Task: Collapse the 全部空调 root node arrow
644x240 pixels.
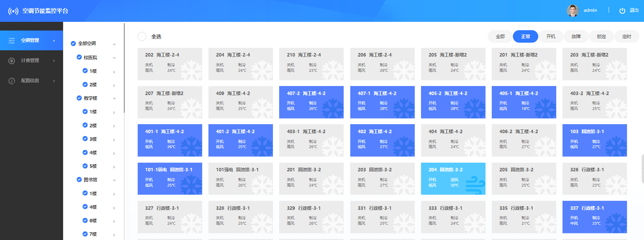Action: click(114, 44)
